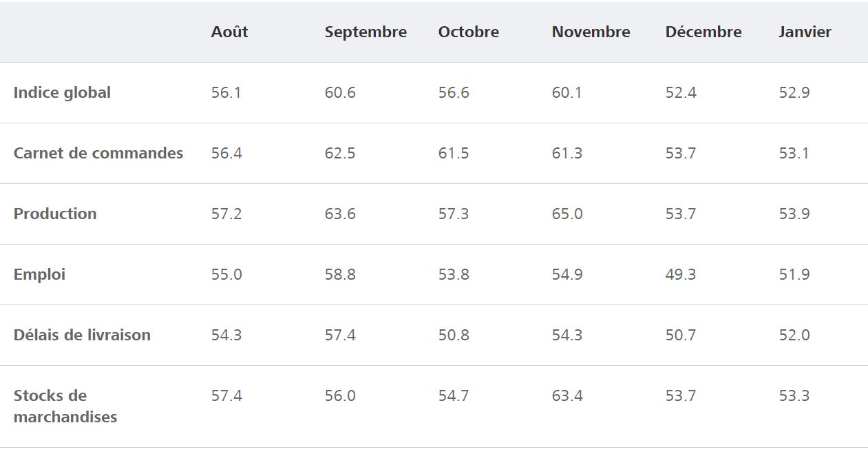Click the Délais de livraison row label

click(x=82, y=335)
